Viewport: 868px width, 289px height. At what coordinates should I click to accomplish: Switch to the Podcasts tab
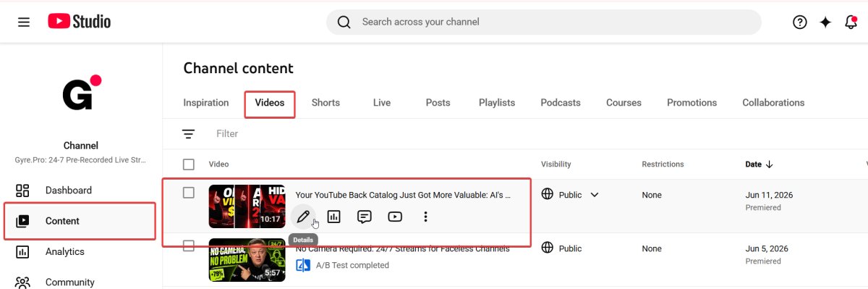pos(561,103)
